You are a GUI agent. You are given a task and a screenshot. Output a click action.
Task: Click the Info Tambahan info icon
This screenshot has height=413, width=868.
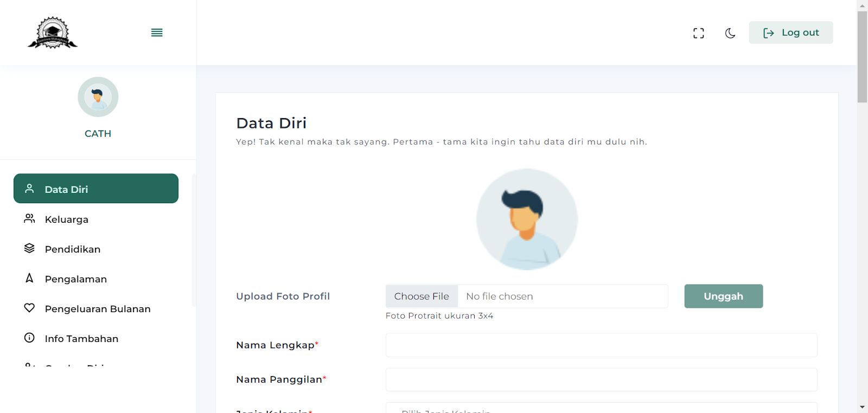point(29,338)
